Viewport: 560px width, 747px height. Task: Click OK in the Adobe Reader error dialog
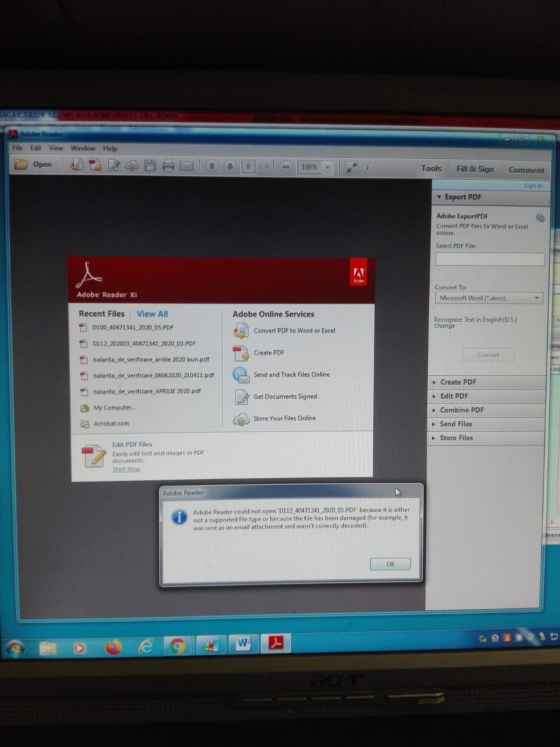point(391,564)
